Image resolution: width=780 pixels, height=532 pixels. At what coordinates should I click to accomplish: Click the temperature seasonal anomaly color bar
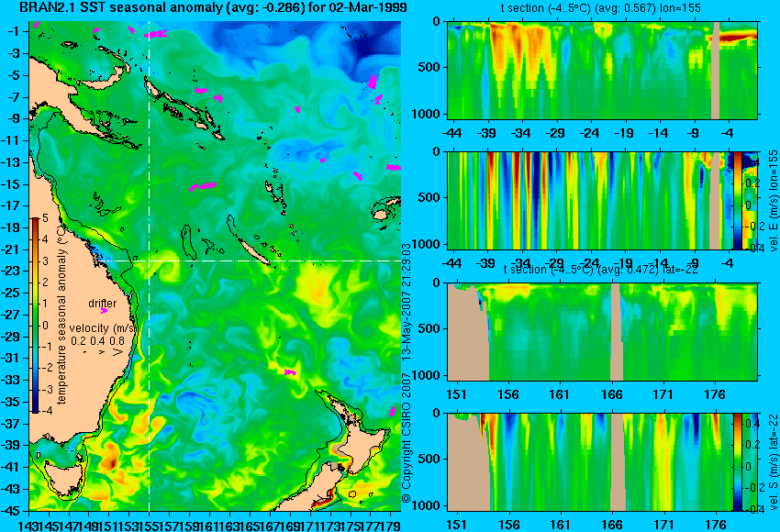click(x=35, y=316)
